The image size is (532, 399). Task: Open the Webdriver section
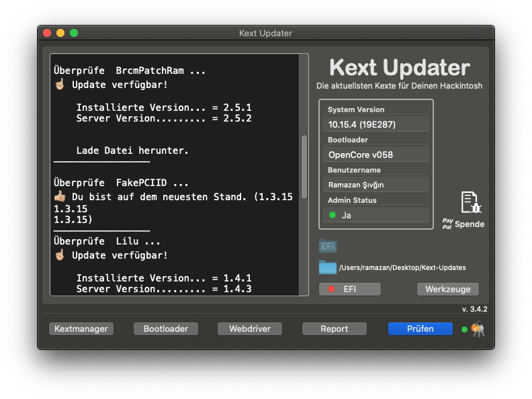click(250, 328)
